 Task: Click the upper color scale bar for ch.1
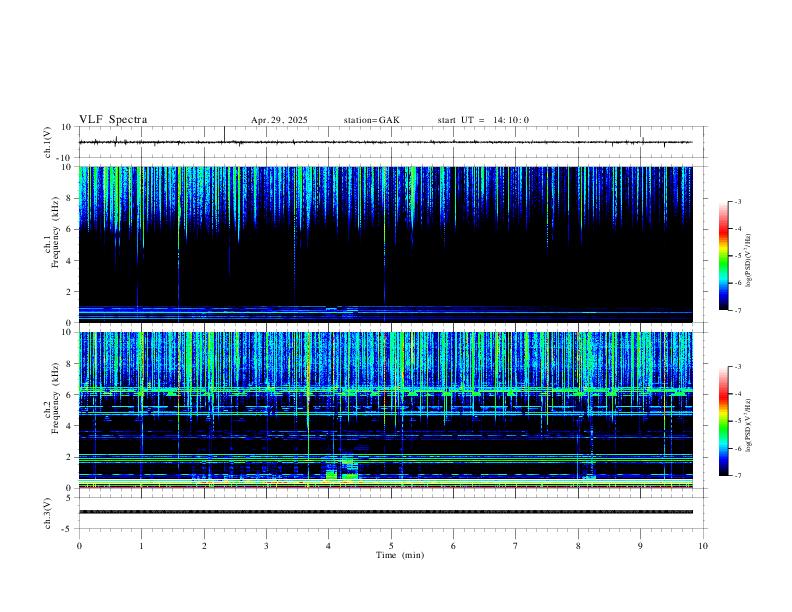(723, 256)
